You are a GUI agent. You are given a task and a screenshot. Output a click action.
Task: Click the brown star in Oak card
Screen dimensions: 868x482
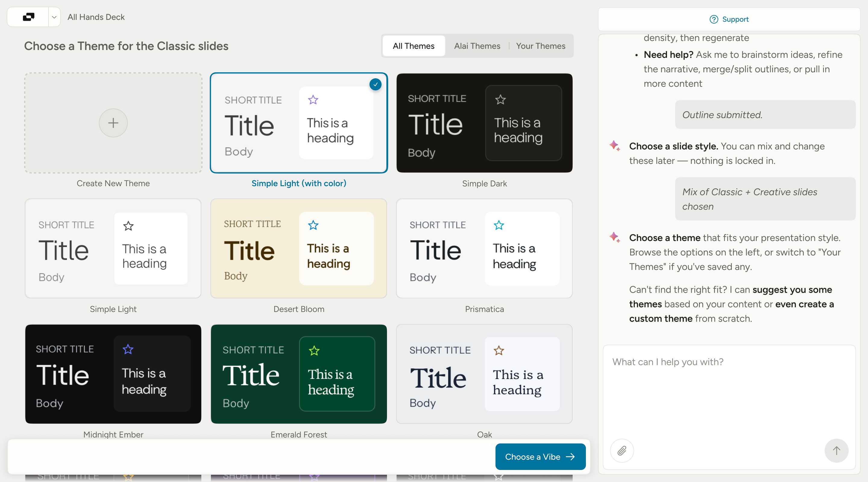(499, 351)
